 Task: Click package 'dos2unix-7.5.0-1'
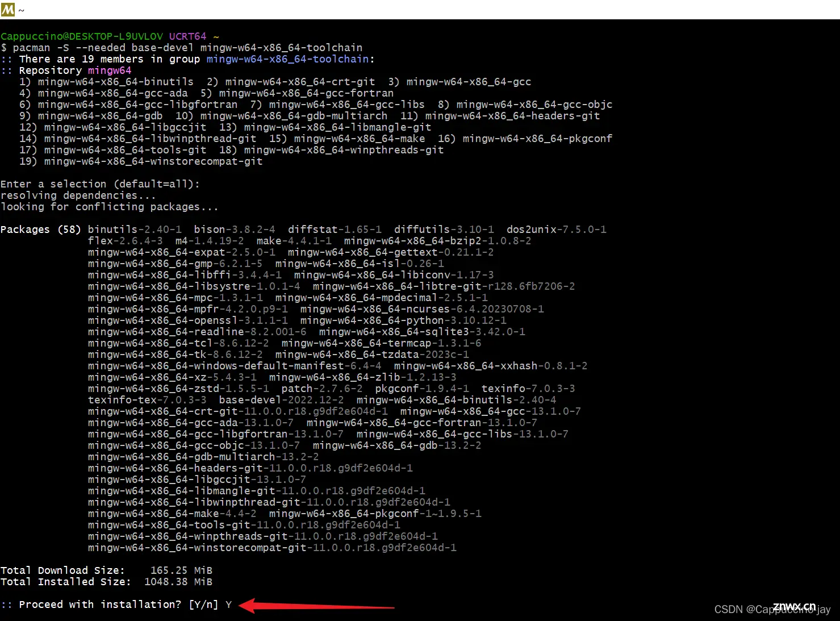tap(557, 230)
